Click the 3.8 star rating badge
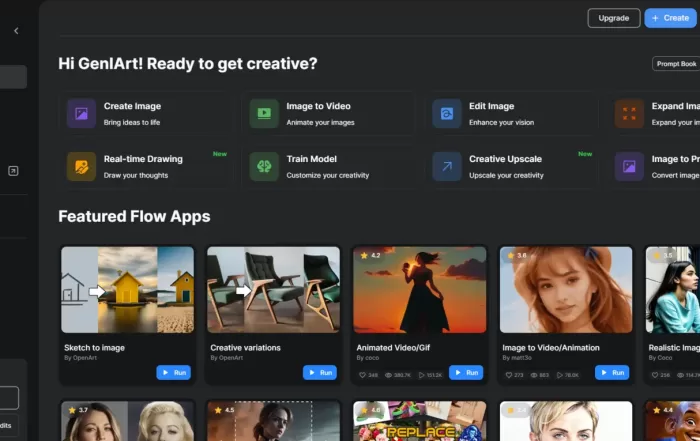 [517, 256]
